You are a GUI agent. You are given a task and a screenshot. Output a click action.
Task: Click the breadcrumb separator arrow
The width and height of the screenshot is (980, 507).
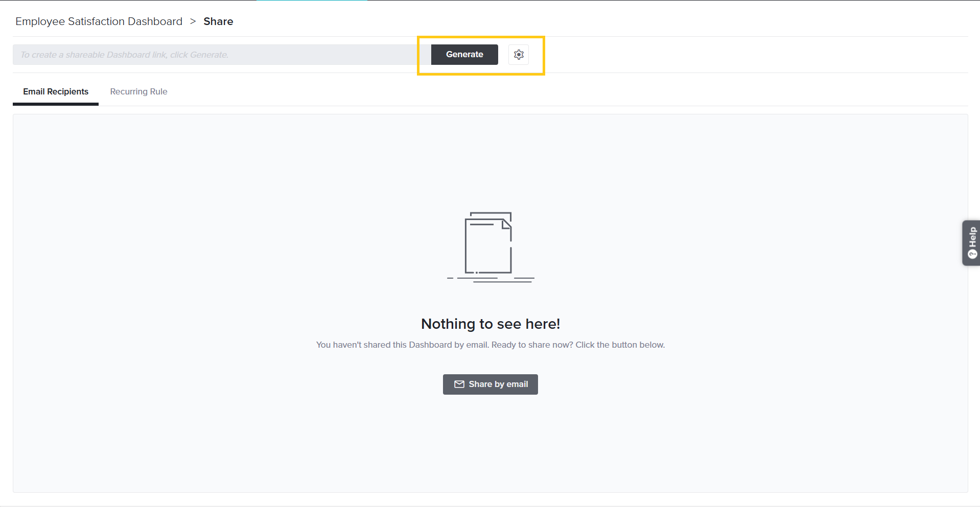[193, 21]
